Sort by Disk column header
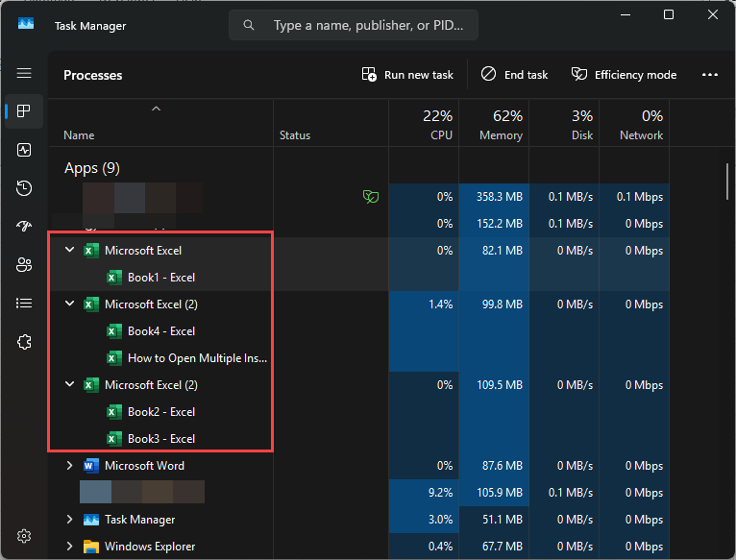736x560 pixels. coord(564,125)
